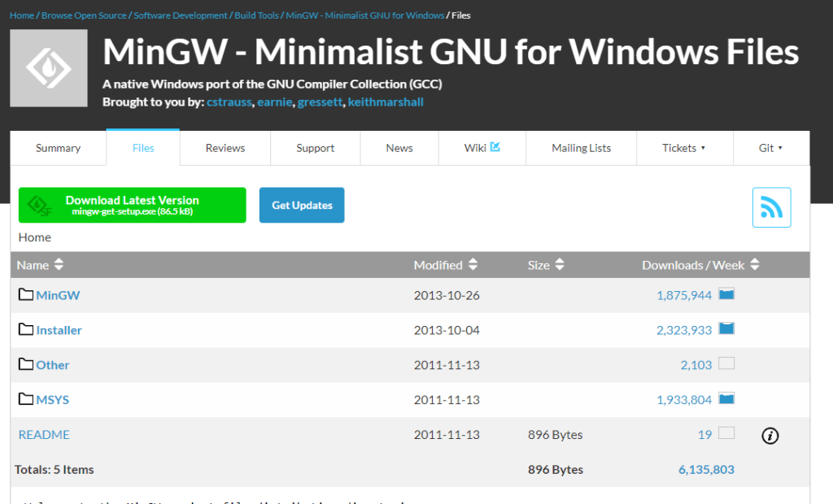Click the Home path label above file table

34,237
